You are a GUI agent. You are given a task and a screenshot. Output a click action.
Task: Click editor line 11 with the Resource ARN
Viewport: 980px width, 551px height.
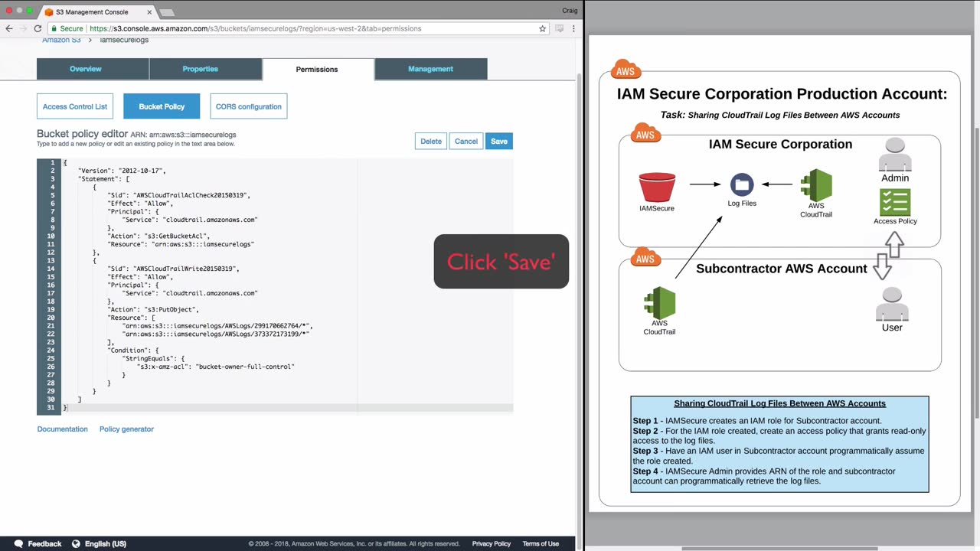181,244
